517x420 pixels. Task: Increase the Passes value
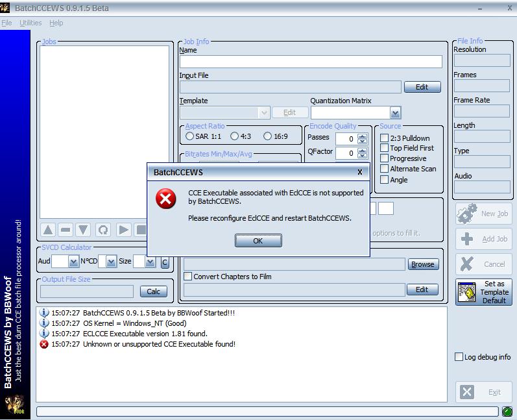362,136
